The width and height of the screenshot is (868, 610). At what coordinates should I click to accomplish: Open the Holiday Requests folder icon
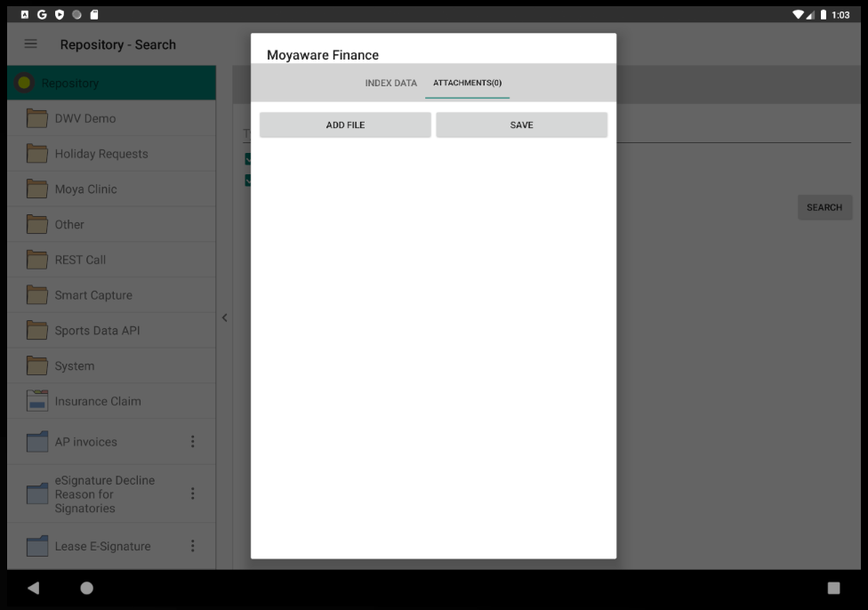pyautogui.click(x=37, y=154)
